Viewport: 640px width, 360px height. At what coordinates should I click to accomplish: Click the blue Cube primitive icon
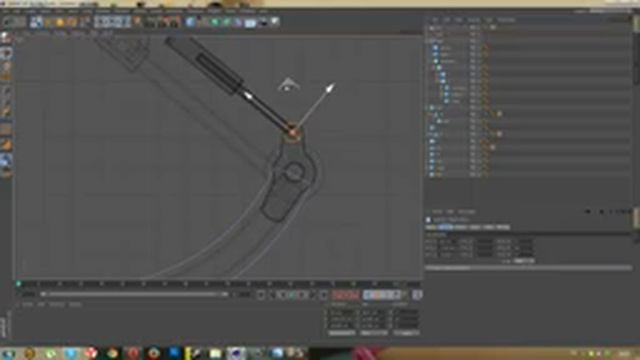point(191,22)
